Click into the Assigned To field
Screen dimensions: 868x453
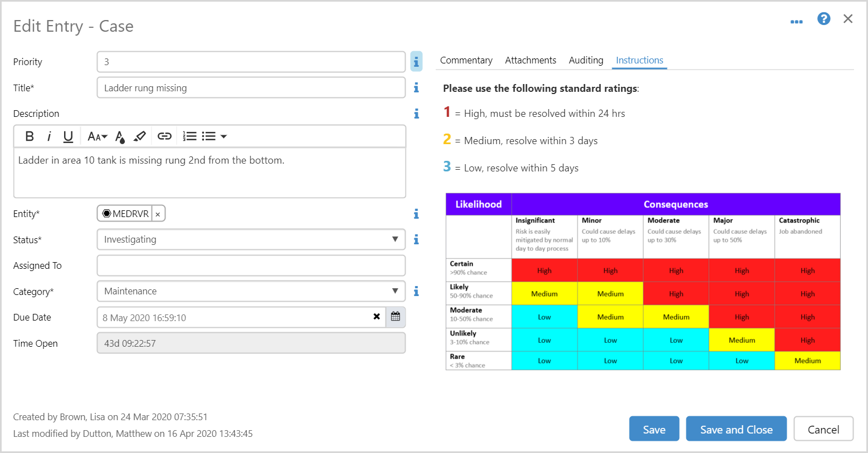point(251,265)
